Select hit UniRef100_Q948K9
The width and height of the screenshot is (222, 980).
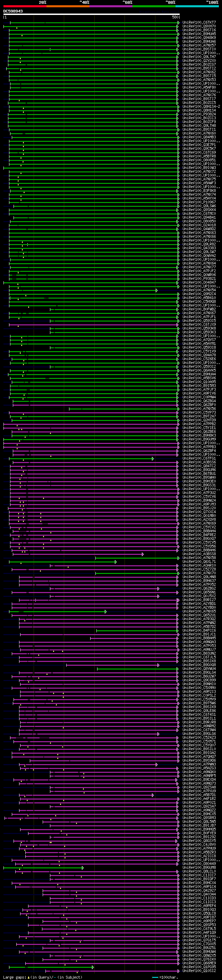pos(199,38)
